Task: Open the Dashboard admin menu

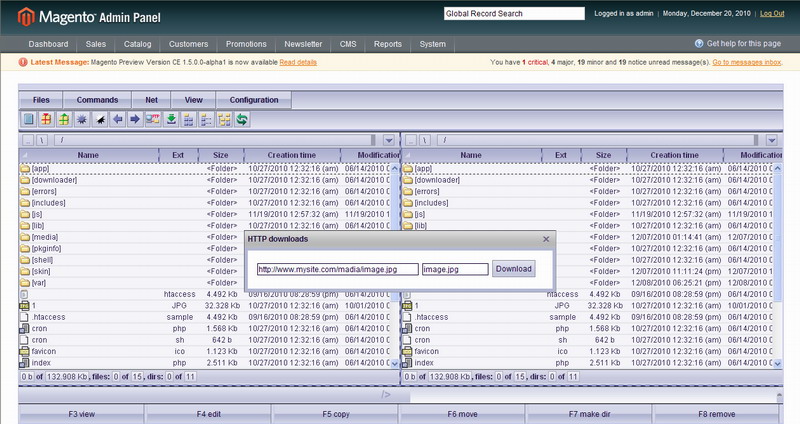Action: pyautogui.click(x=48, y=44)
